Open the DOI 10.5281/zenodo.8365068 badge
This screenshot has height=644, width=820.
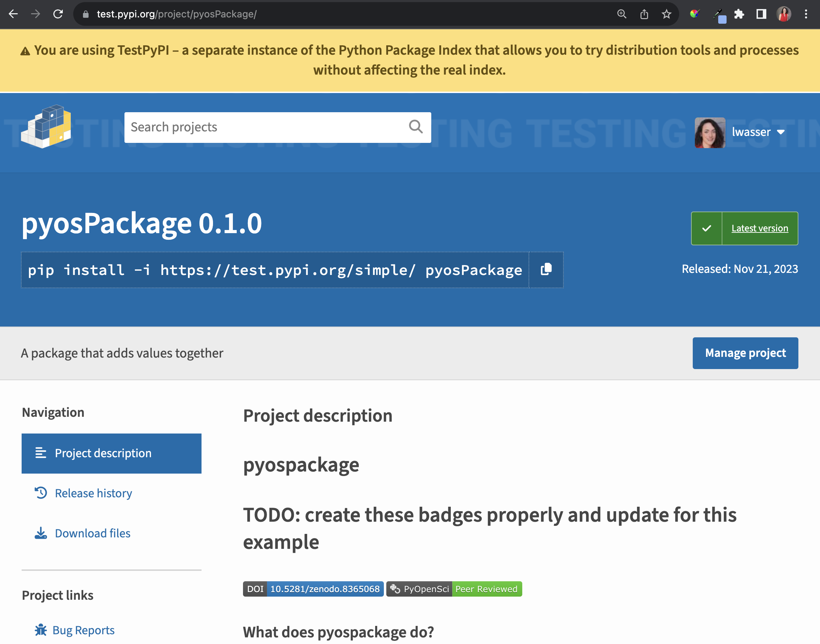click(313, 589)
